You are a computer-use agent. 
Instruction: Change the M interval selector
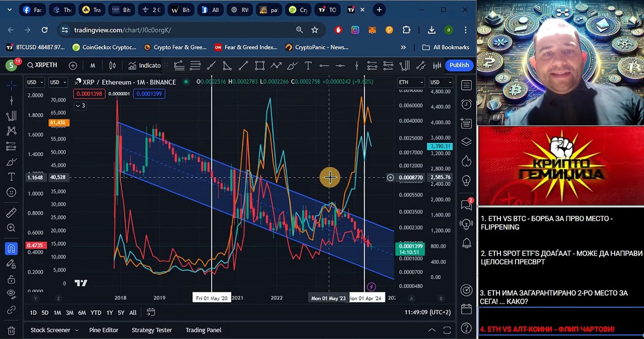(93, 65)
